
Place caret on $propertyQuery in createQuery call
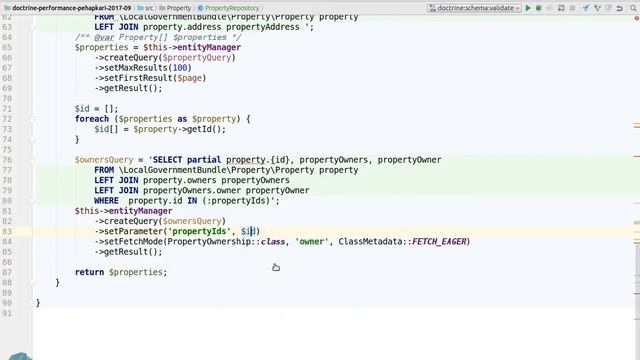click(x=197, y=58)
